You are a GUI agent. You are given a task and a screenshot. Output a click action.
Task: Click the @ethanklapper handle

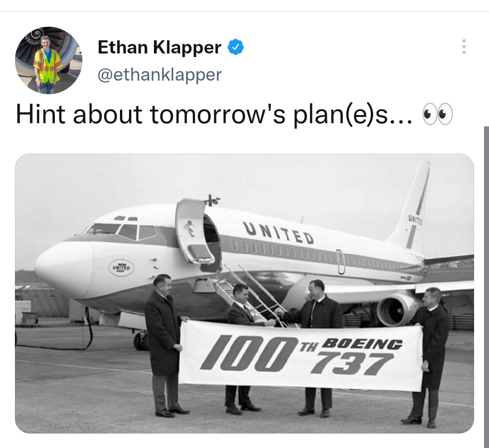(159, 74)
